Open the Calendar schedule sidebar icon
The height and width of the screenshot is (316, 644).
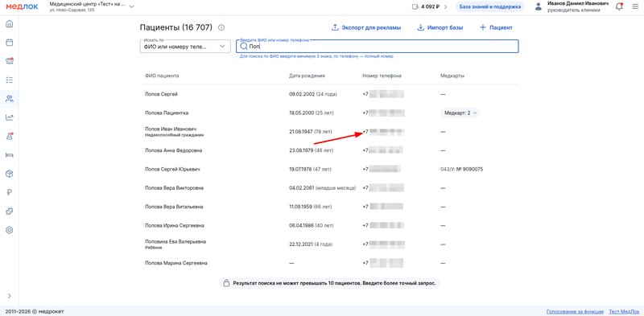click(x=9, y=43)
